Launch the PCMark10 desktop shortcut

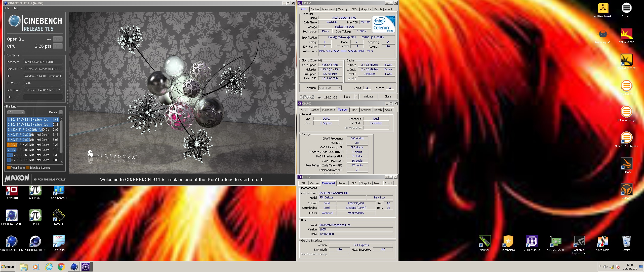click(x=12, y=193)
